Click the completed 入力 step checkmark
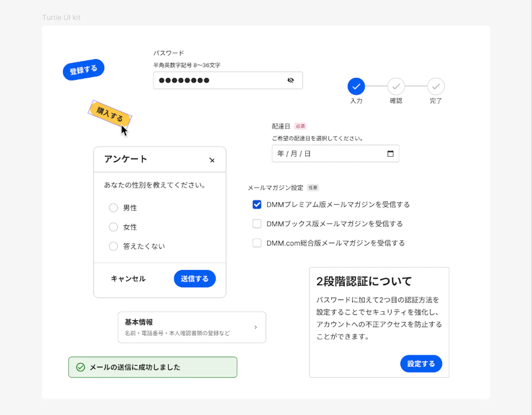532x415 pixels. click(x=356, y=86)
